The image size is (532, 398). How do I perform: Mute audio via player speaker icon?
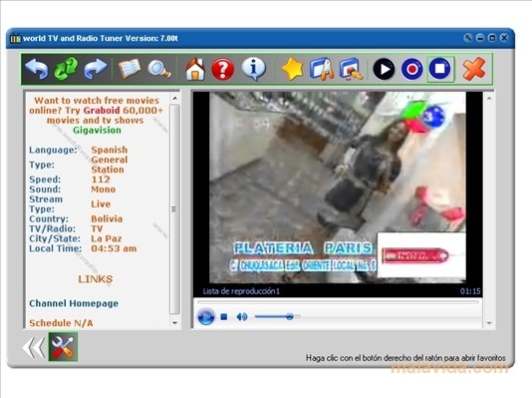pos(242,317)
